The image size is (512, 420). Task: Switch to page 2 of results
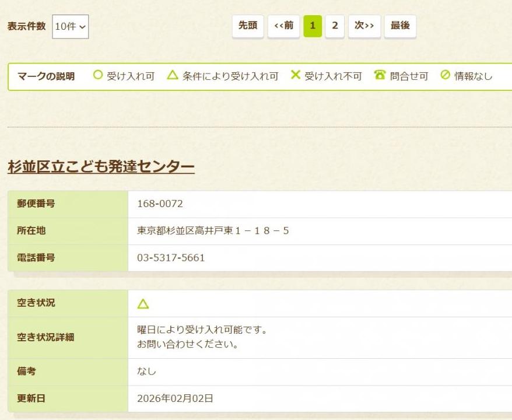pyautogui.click(x=335, y=26)
